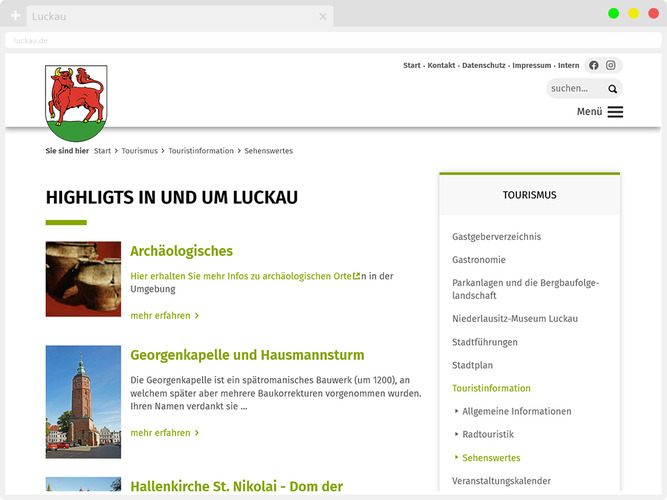Viewport: 667px width, 500px height.
Task: Click the search magnifier icon
Action: [612, 89]
